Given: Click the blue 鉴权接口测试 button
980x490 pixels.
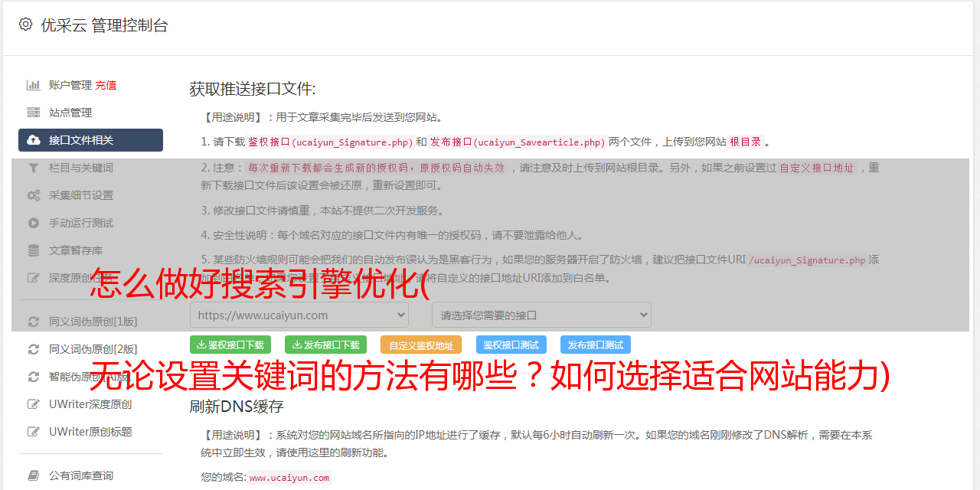Looking at the screenshot, I should 511,345.
